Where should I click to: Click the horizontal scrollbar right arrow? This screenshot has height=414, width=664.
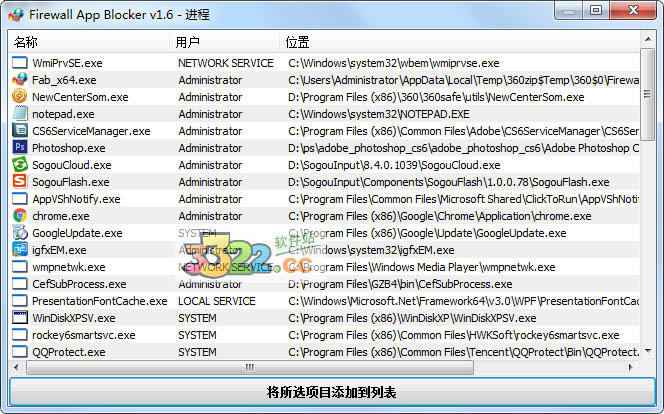pos(631,367)
